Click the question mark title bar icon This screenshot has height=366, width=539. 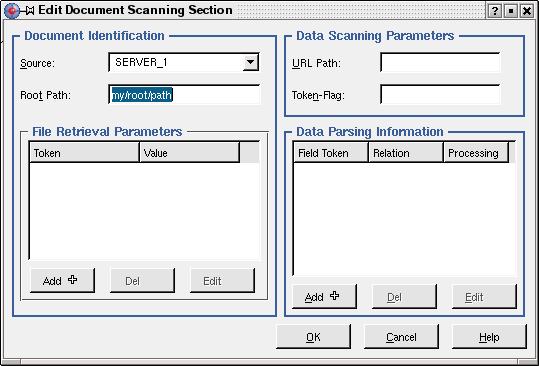click(x=495, y=11)
